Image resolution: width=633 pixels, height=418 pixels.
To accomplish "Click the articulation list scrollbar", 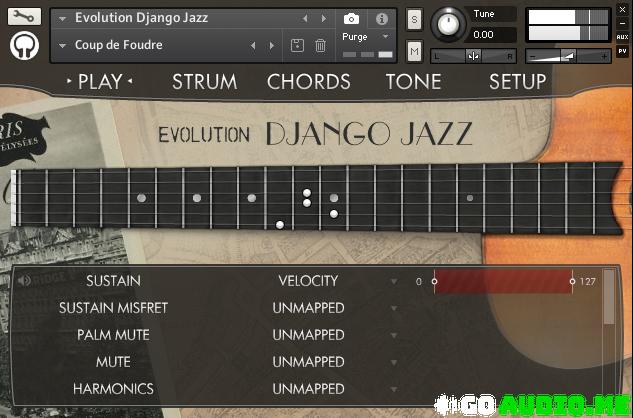I will (609, 297).
